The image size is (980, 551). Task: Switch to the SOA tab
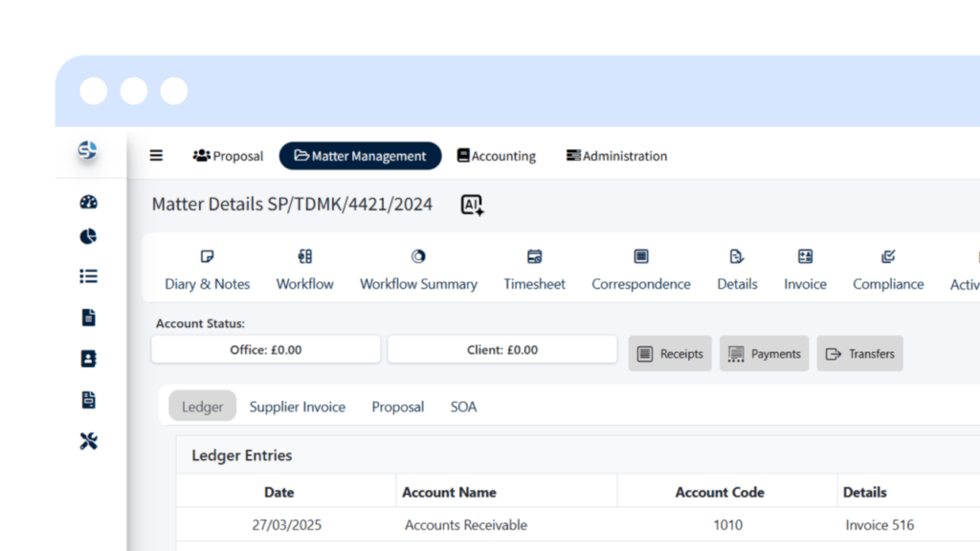463,407
